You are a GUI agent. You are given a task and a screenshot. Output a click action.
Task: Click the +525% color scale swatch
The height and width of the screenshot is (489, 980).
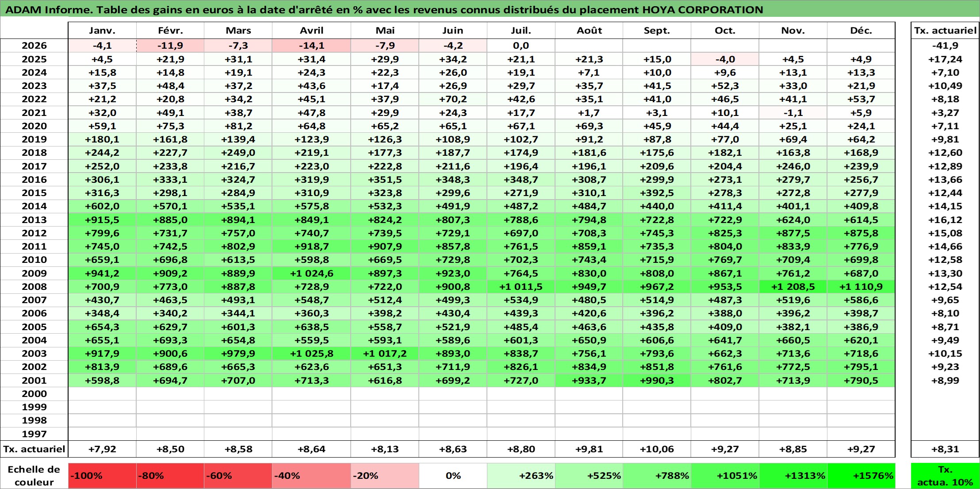(589, 476)
